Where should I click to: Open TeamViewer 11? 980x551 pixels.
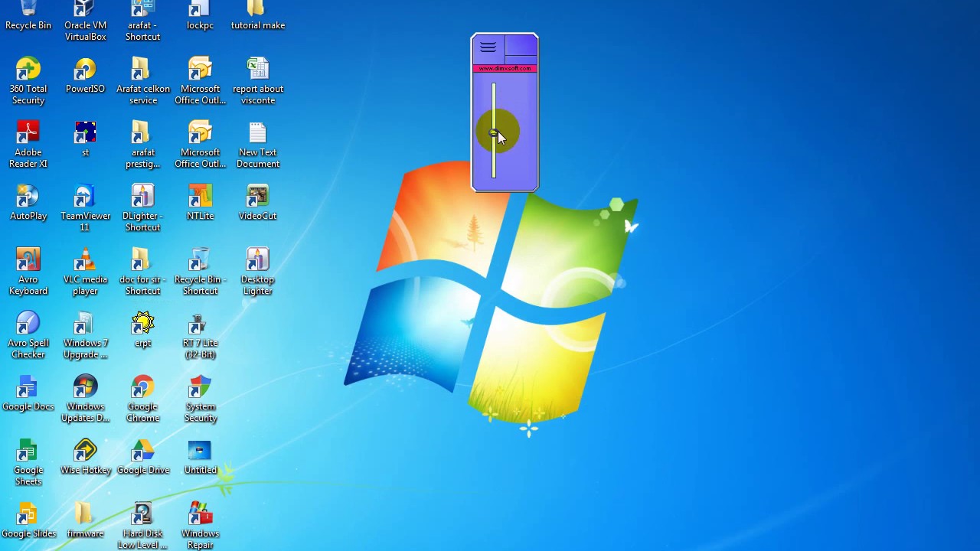(x=85, y=207)
